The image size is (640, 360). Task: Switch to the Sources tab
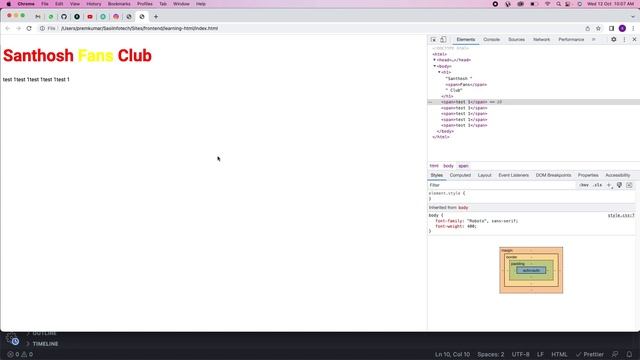(516, 40)
